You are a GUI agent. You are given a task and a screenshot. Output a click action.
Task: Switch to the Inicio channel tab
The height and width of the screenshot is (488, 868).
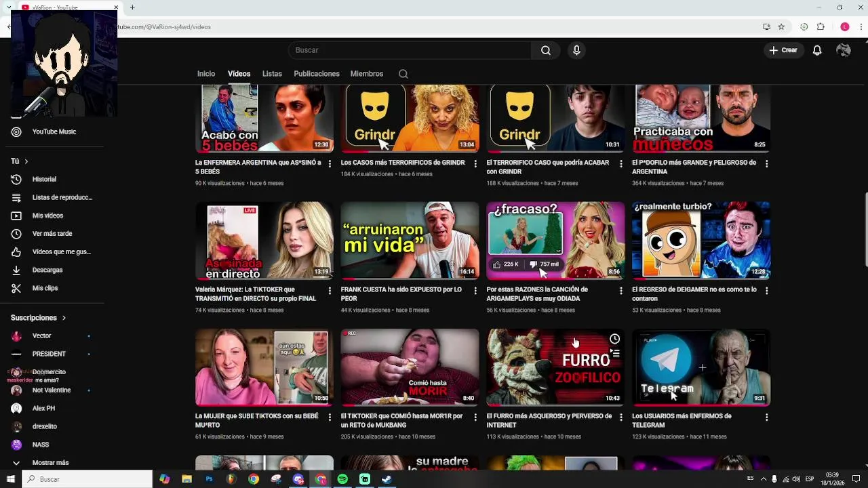click(x=206, y=74)
